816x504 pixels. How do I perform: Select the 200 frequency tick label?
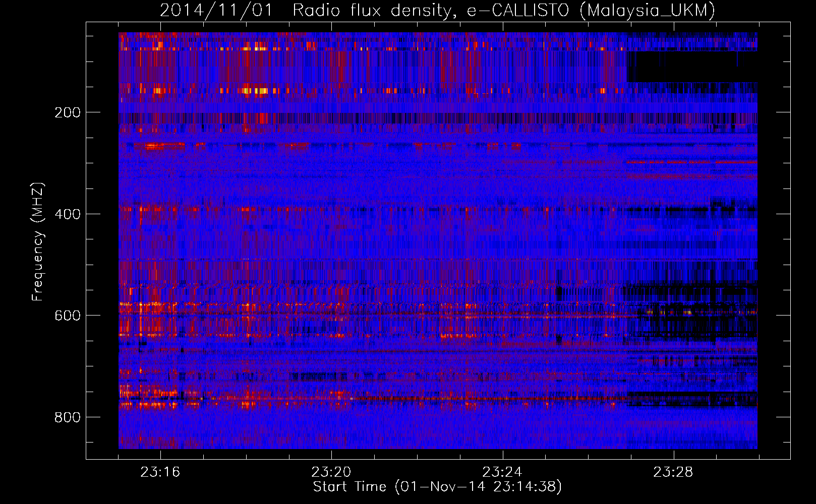click(x=68, y=112)
